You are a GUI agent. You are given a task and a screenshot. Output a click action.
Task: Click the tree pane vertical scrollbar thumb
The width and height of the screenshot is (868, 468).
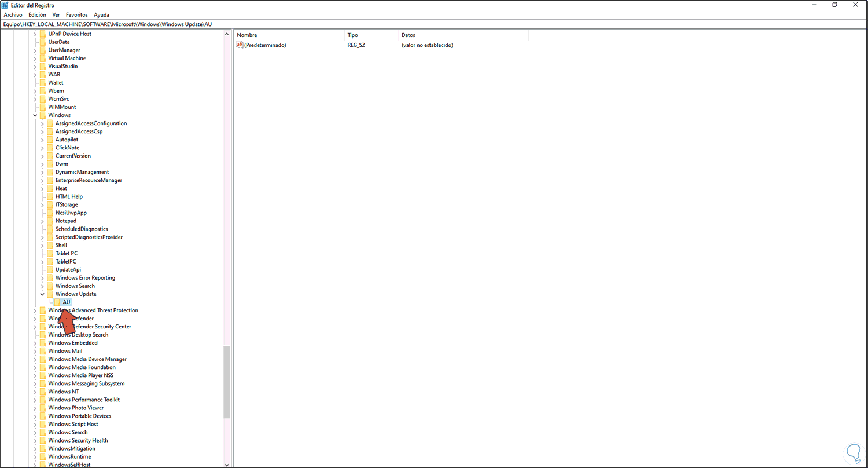point(227,382)
